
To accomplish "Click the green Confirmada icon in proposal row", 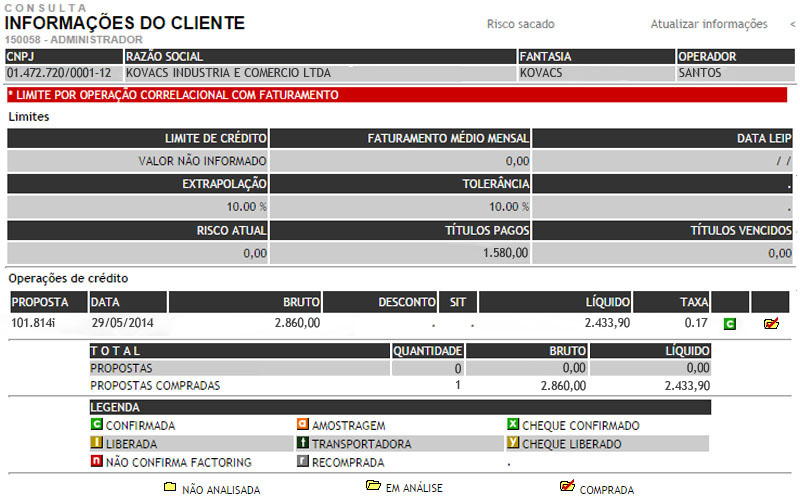I will pos(729,324).
